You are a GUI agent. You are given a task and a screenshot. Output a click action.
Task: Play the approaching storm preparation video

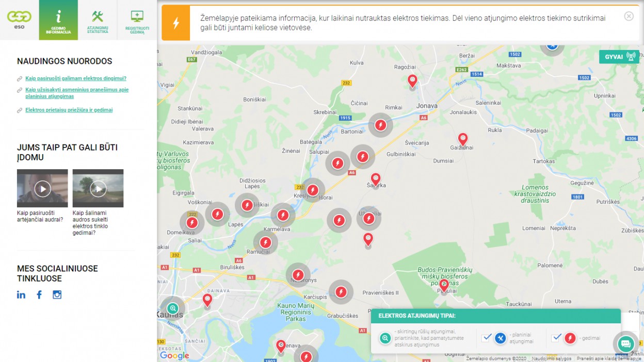pos(42,188)
